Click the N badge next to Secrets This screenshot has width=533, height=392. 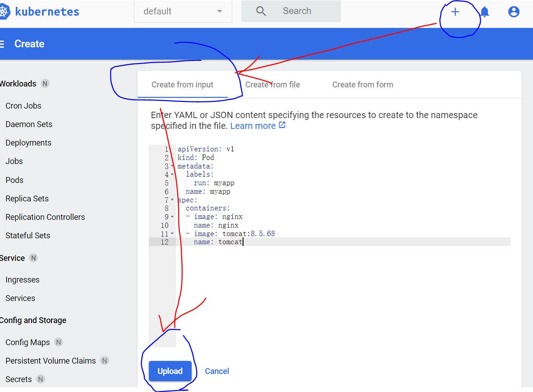click(x=41, y=379)
